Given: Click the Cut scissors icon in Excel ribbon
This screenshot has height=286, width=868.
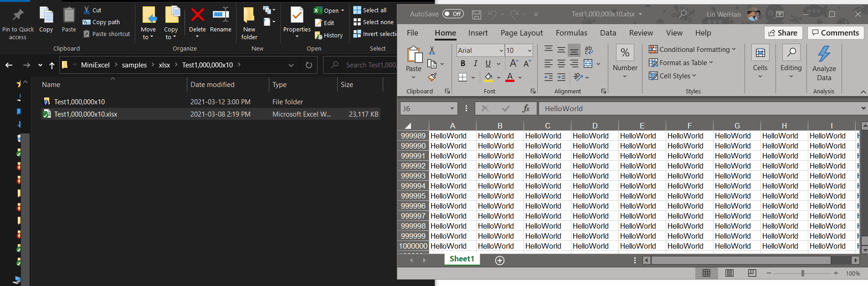Looking at the screenshot, I should click(432, 51).
